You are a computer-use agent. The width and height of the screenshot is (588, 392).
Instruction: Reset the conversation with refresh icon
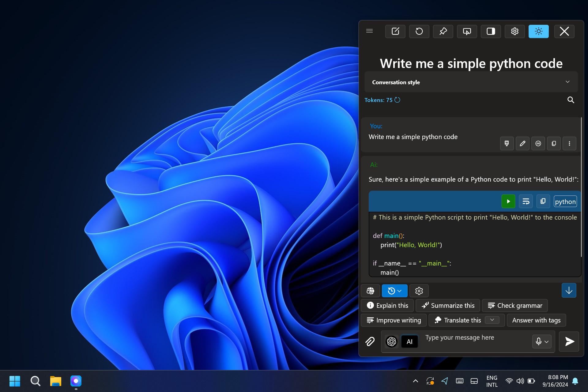tap(419, 31)
